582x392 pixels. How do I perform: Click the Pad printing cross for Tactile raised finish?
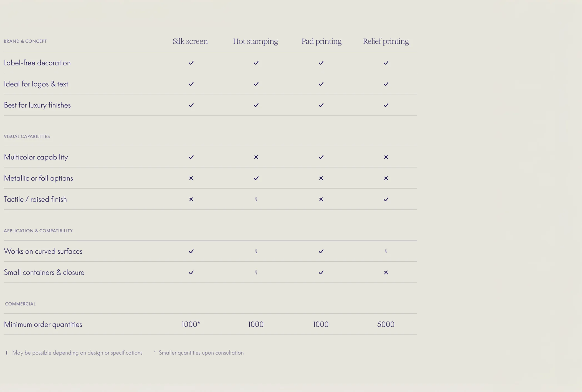tap(321, 199)
